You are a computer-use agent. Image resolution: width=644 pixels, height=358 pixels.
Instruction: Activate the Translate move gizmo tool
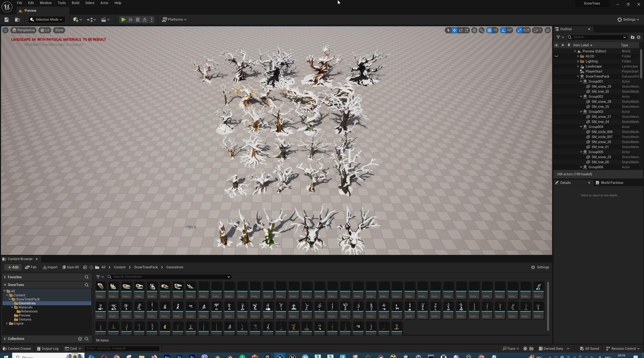pos(454,30)
